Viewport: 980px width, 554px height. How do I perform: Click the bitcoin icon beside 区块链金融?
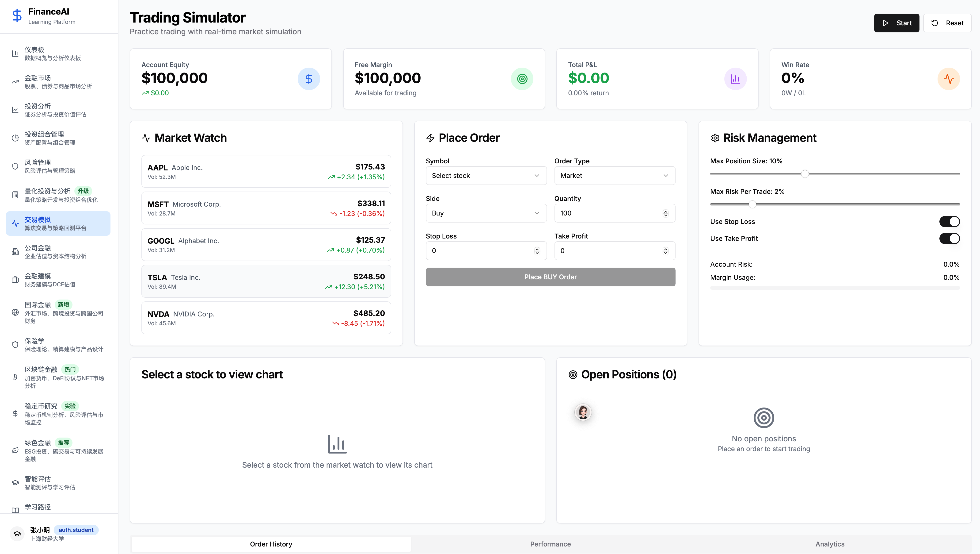pyautogui.click(x=15, y=377)
